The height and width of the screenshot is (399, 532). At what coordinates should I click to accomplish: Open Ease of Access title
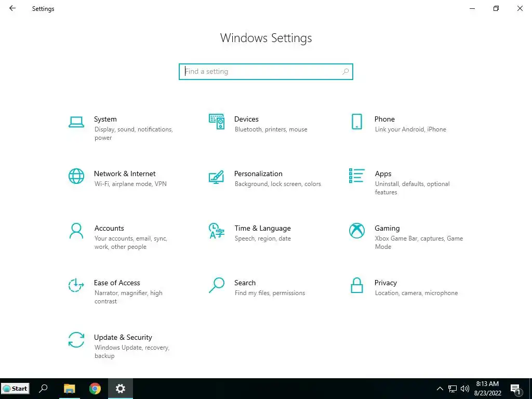pyautogui.click(x=117, y=283)
